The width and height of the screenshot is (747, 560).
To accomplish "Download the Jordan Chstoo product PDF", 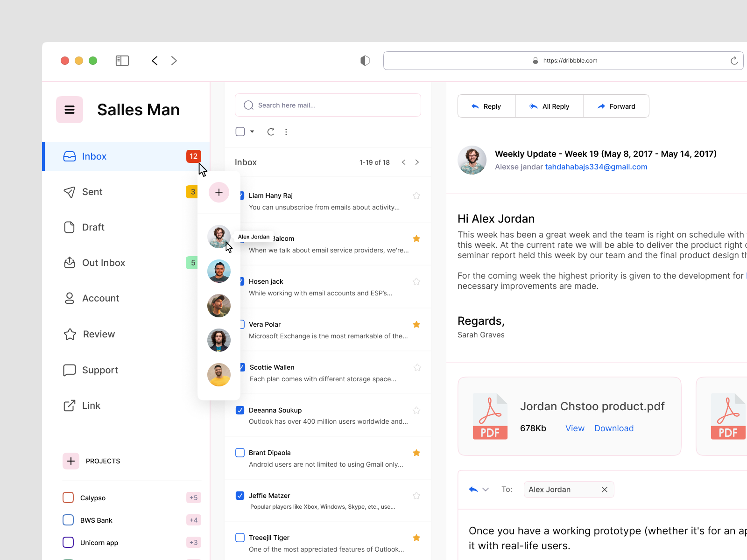I will [x=613, y=428].
